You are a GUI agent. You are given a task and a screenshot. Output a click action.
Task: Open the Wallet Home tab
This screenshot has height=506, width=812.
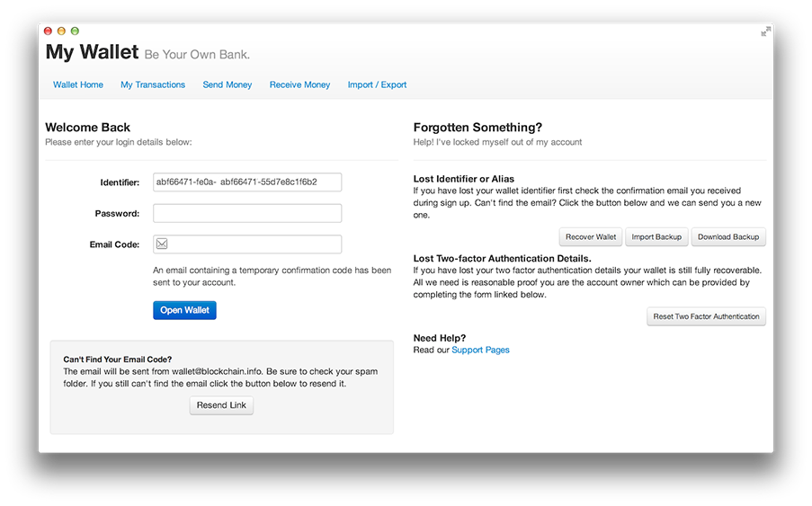tap(78, 84)
